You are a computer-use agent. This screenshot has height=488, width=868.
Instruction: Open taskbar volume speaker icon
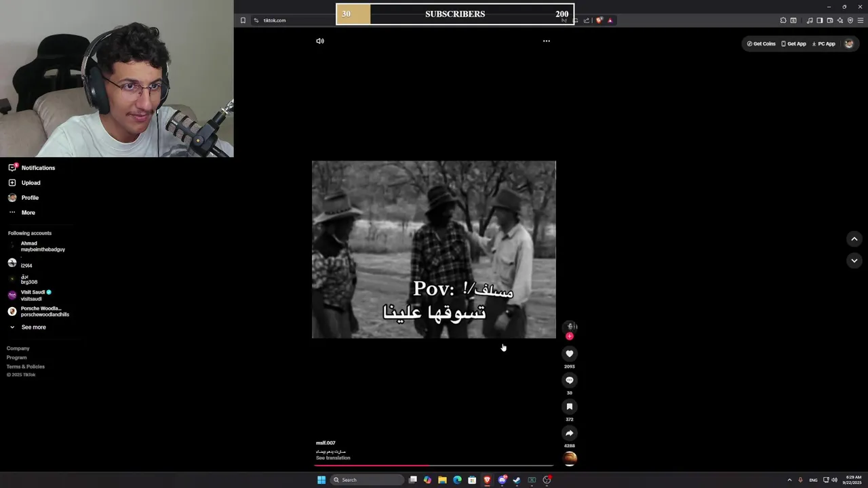[834, 480]
